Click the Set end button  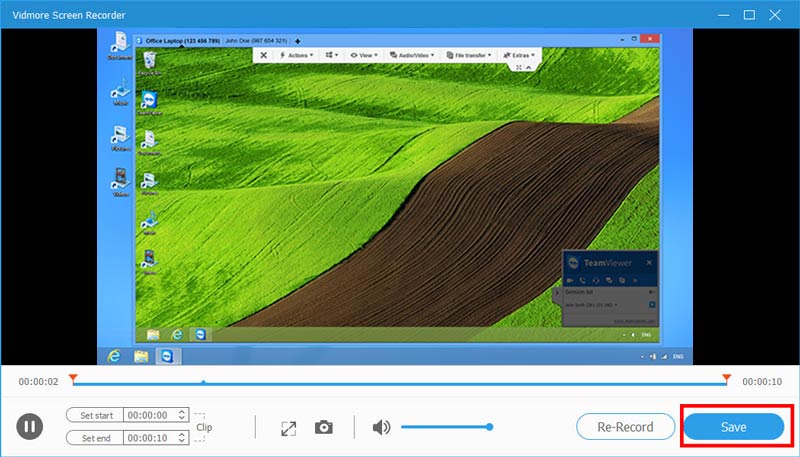click(x=96, y=438)
